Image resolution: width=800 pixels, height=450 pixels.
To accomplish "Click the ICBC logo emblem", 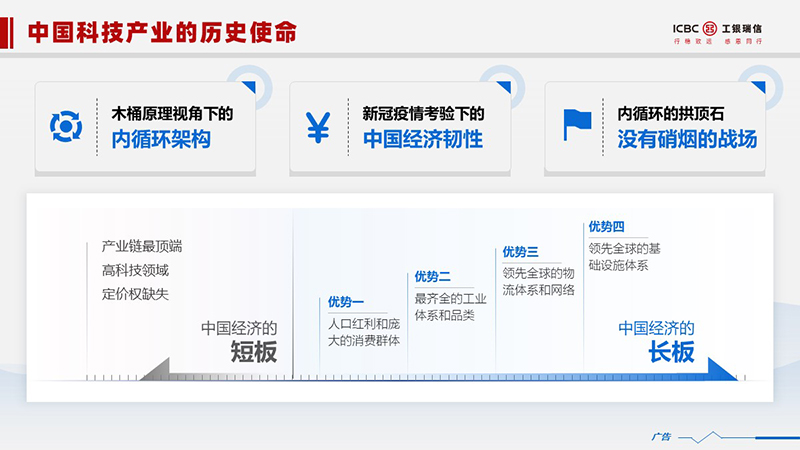I will point(710,29).
